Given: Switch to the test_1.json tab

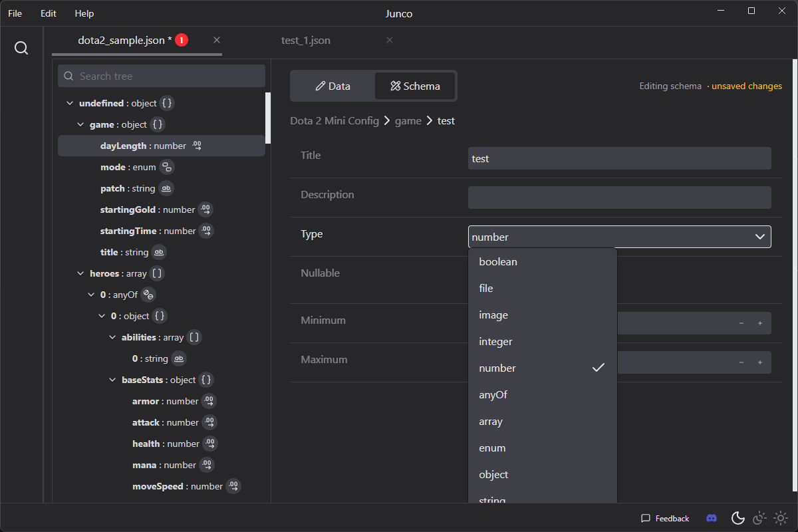Looking at the screenshot, I should pos(306,41).
